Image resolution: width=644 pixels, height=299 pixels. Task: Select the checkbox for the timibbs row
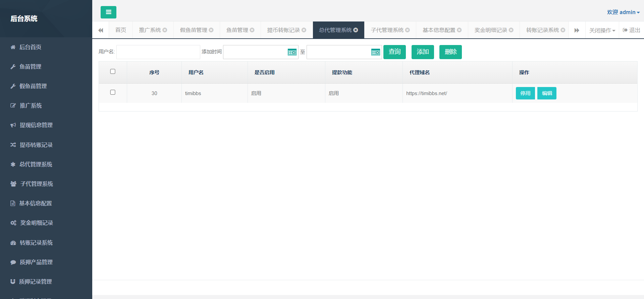(113, 92)
